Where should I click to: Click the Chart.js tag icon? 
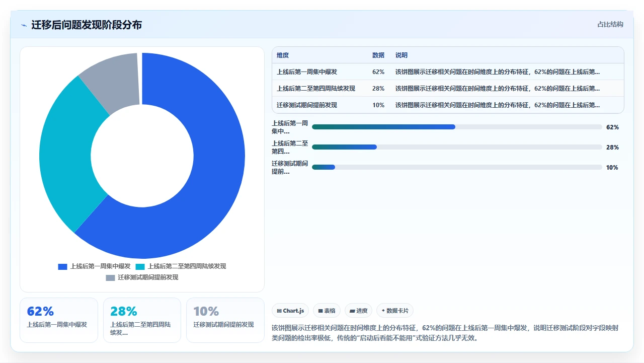pyautogui.click(x=279, y=311)
